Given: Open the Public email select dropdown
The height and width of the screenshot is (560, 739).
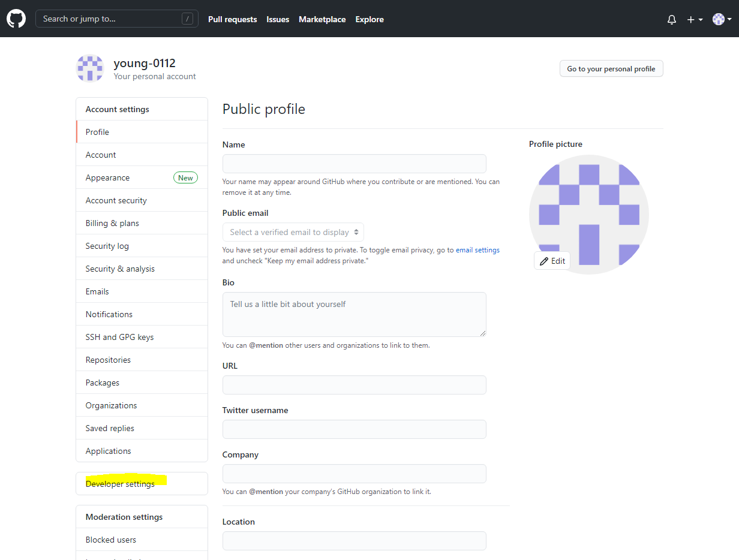Looking at the screenshot, I should (293, 232).
